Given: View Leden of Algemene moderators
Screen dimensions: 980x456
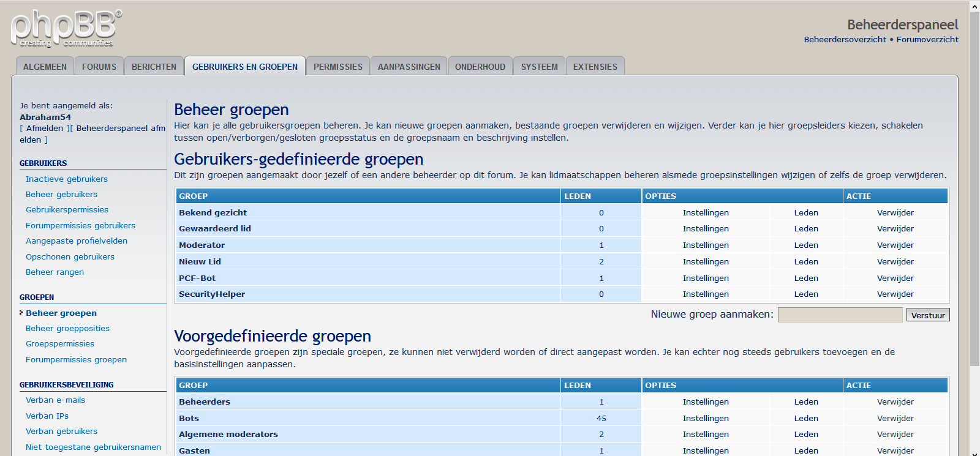Looking at the screenshot, I should coord(806,434).
